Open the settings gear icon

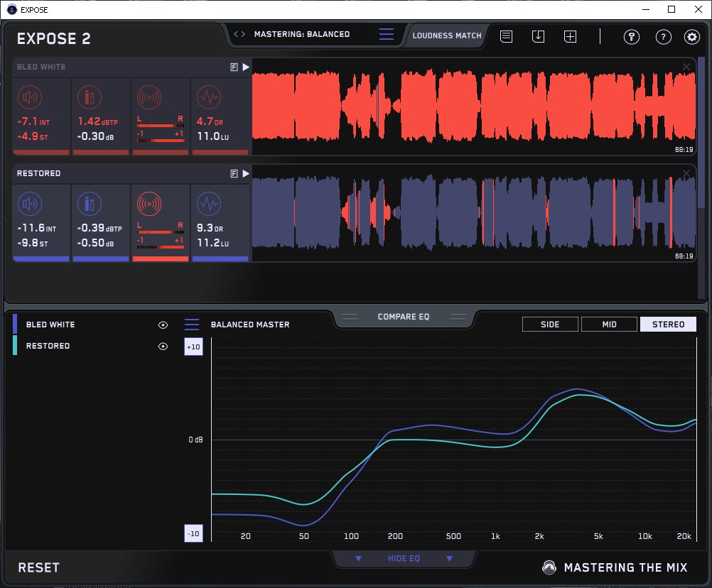(692, 37)
